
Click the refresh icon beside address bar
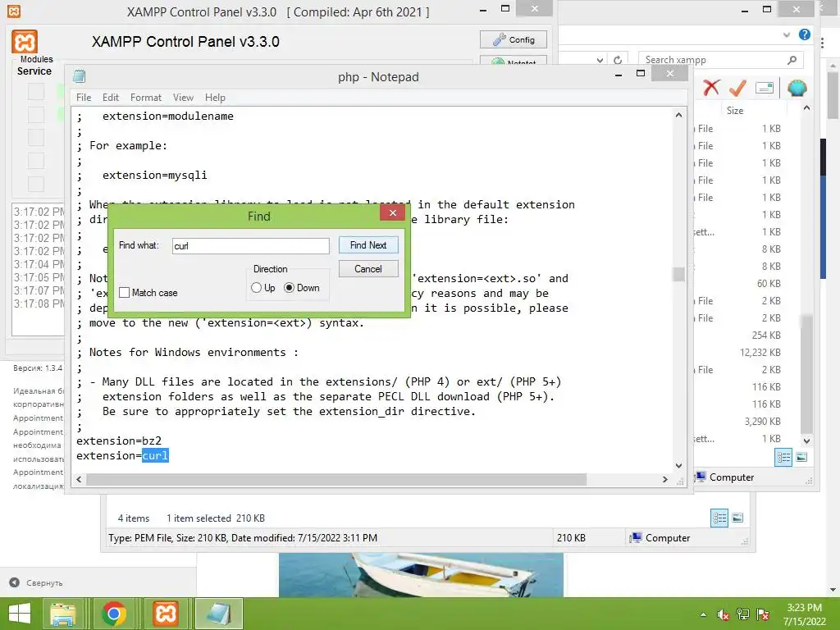click(618, 60)
